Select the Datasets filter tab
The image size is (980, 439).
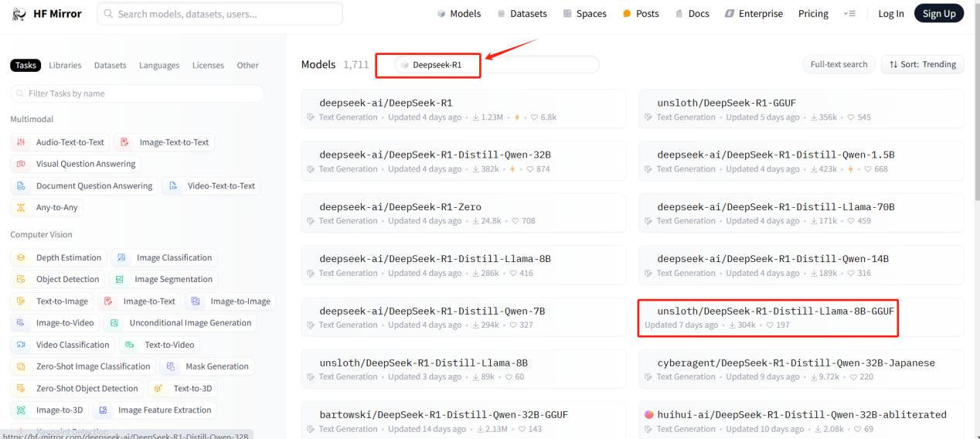(x=110, y=66)
